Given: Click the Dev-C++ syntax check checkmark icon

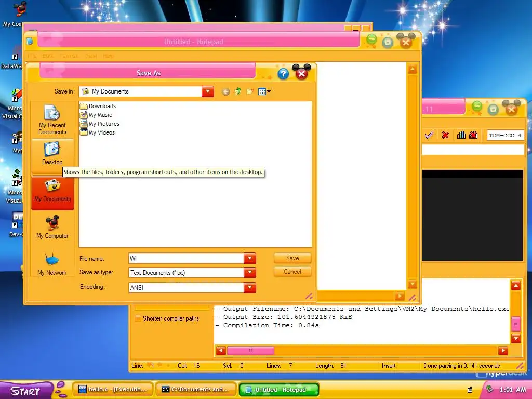Looking at the screenshot, I should tap(429, 135).
